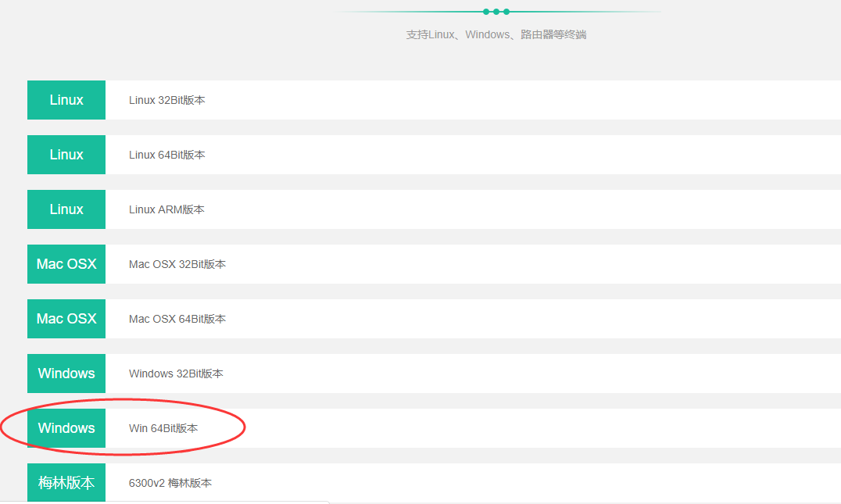Image resolution: width=841 pixels, height=504 pixels.
Task: Open the Mac OSX 32Bit版本 download link
Action: coord(177,264)
